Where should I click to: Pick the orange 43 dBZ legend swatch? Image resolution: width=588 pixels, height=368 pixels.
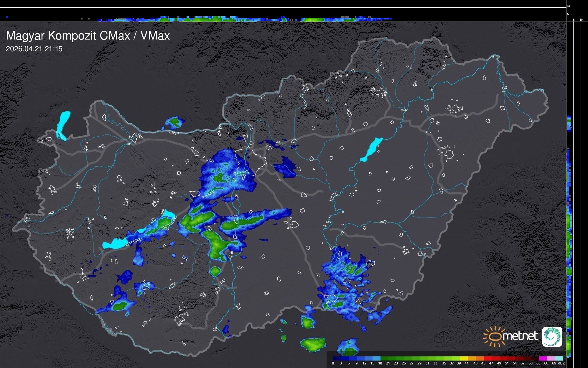coord(480,358)
